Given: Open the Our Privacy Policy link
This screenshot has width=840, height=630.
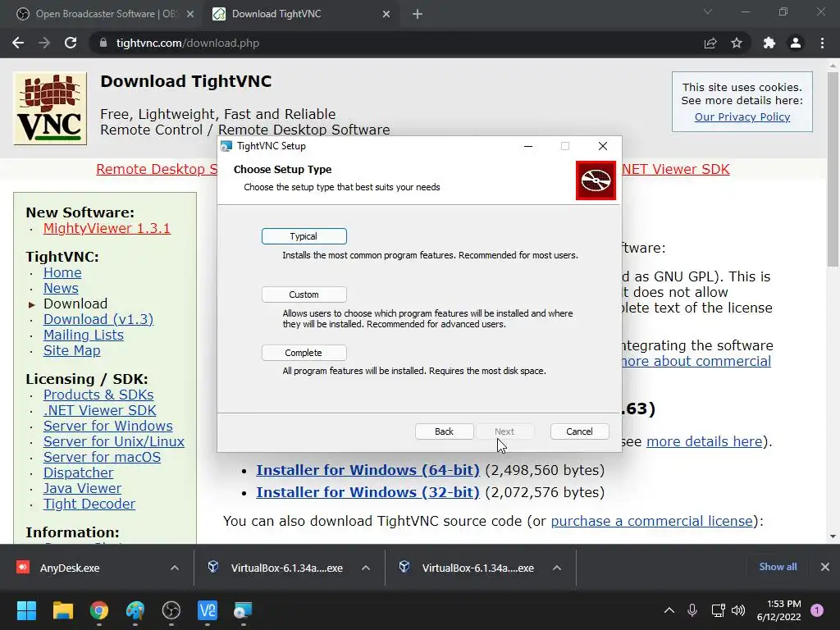Looking at the screenshot, I should 742,116.
